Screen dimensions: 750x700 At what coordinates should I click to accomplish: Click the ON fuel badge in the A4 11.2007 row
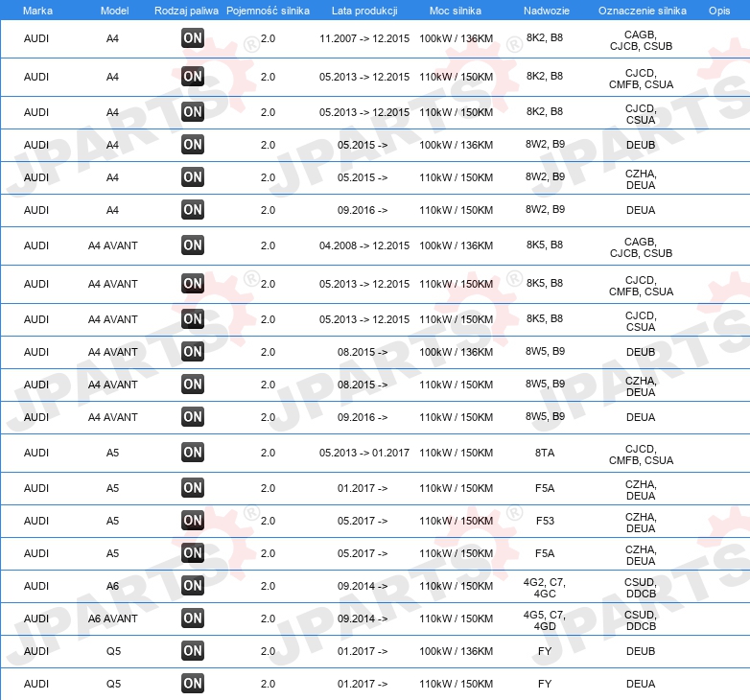(193, 38)
